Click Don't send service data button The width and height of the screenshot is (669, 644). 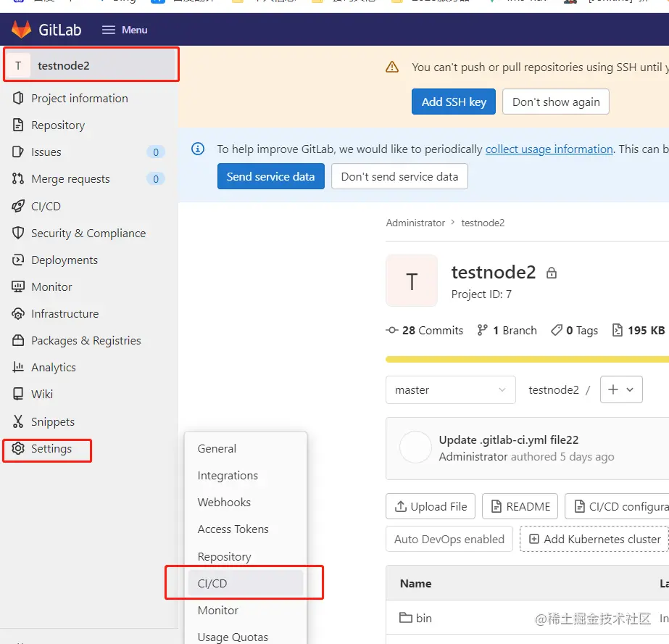[x=399, y=176]
